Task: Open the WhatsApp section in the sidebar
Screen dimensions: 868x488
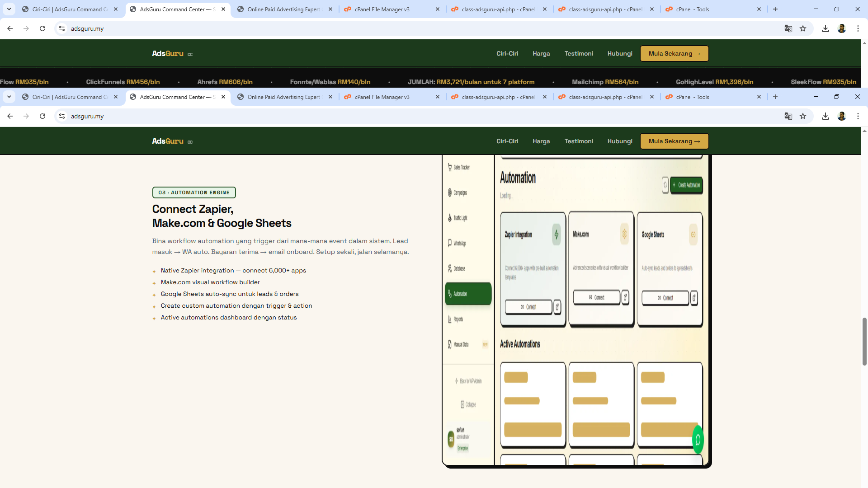Action: pyautogui.click(x=459, y=243)
